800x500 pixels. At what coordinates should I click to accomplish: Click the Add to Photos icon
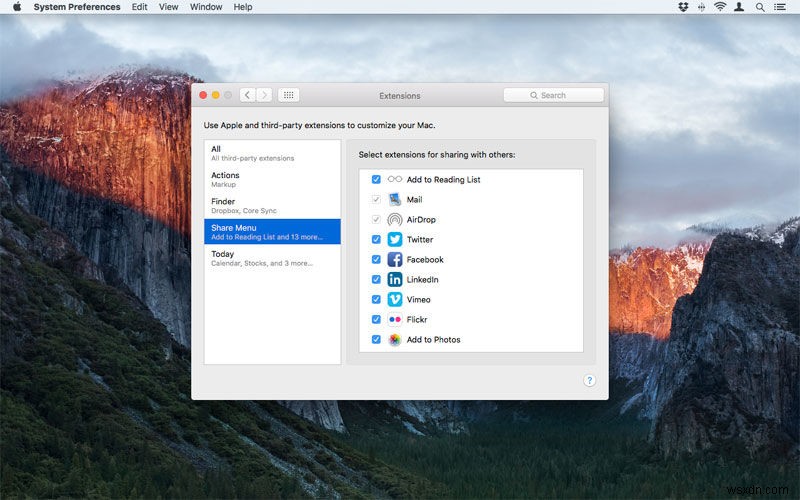click(395, 340)
